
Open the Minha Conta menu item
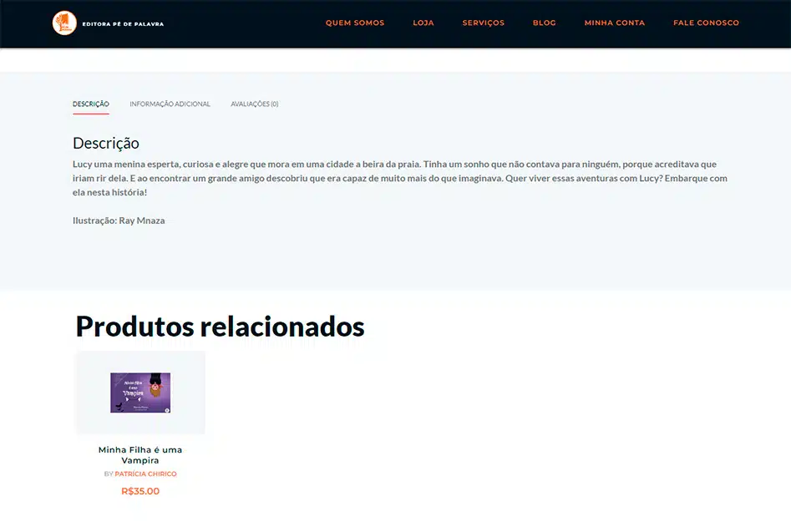click(x=615, y=23)
